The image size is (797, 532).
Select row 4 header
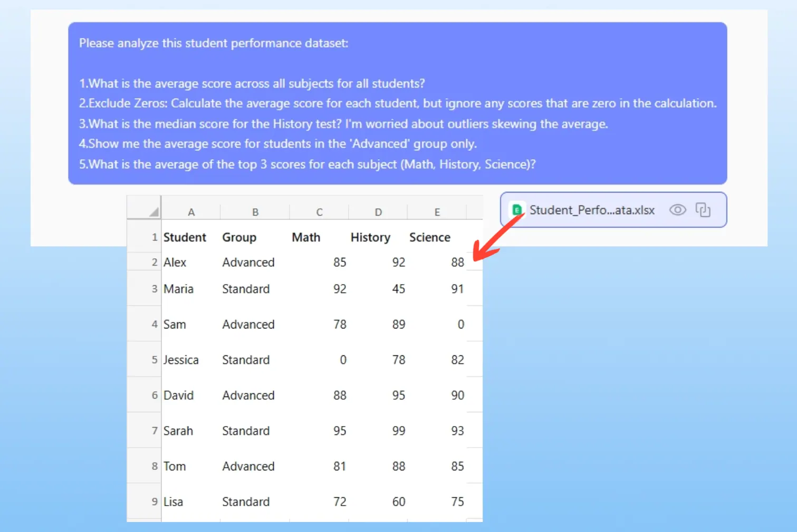[154, 324]
